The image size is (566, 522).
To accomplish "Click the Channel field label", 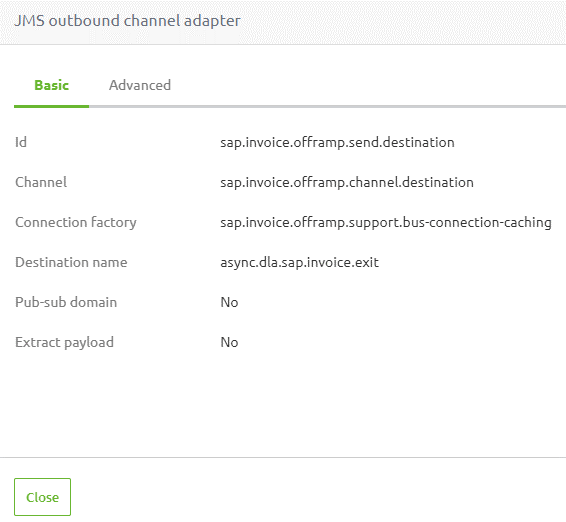I will [41, 183].
